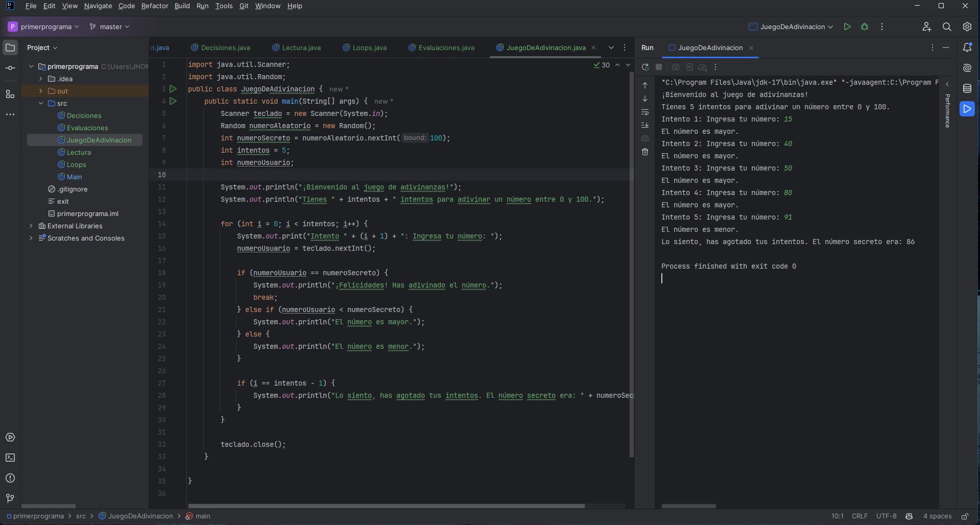Expand the out folder
This screenshot has height=525, width=980.
point(41,91)
